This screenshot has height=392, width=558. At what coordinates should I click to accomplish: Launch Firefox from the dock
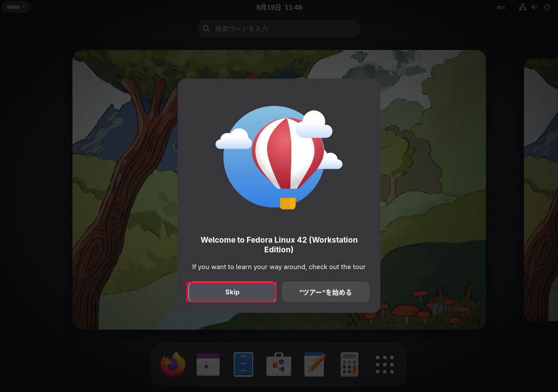(x=172, y=365)
